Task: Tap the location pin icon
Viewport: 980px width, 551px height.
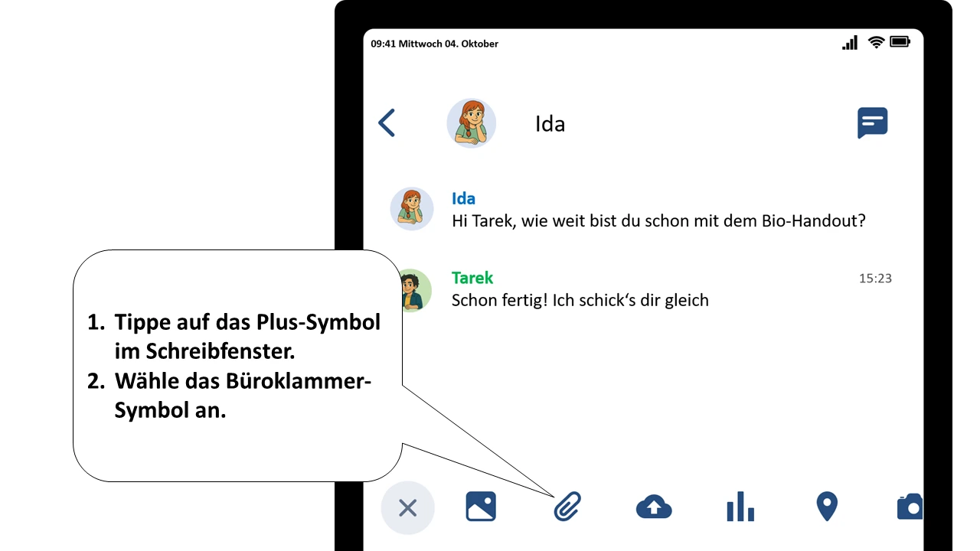Action: [x=827, y=507]
